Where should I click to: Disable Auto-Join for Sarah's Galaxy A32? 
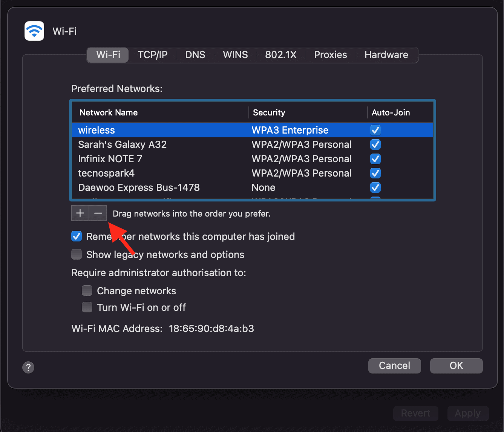pos(375,145)
